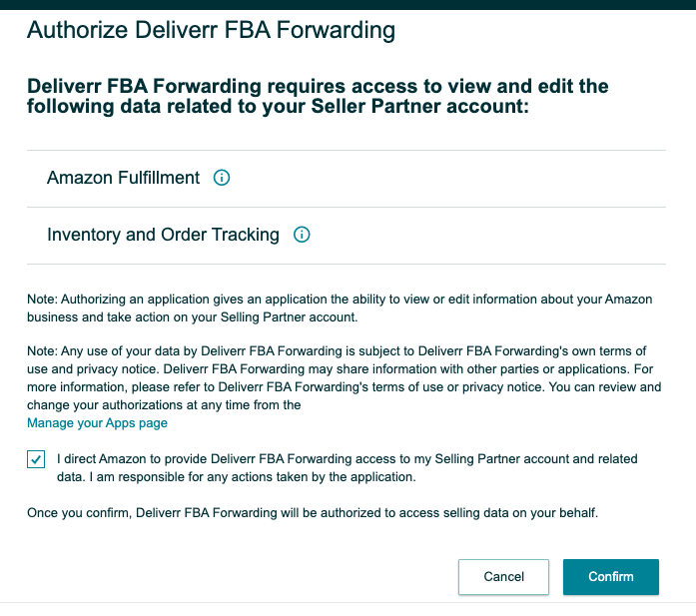Click the 'business and take action on your Selling Partner account' line
This screenshot has height=616, width=696.
point(192,317)
